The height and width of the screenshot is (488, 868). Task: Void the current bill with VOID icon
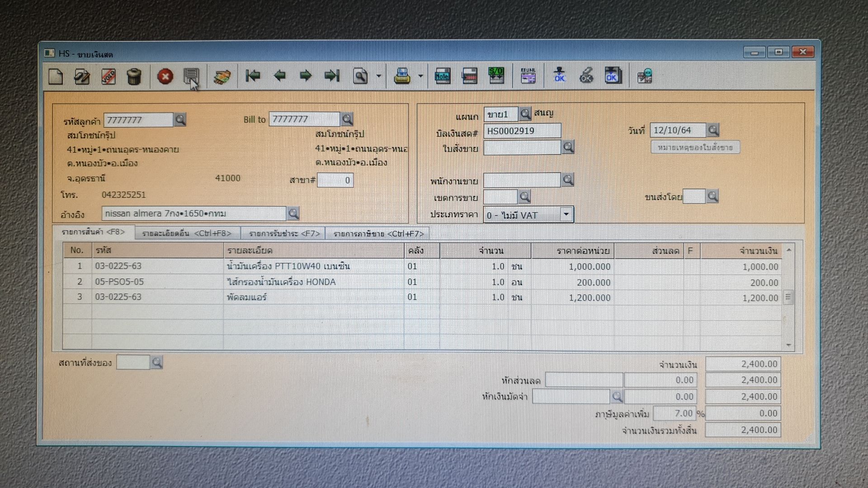pyautogui.click(x=108, y=76)
